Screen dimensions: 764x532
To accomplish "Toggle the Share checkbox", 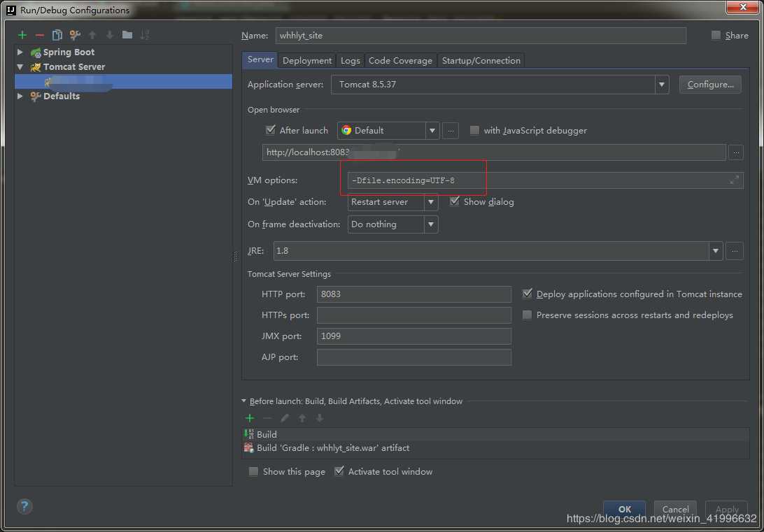I will pos(716,35).
